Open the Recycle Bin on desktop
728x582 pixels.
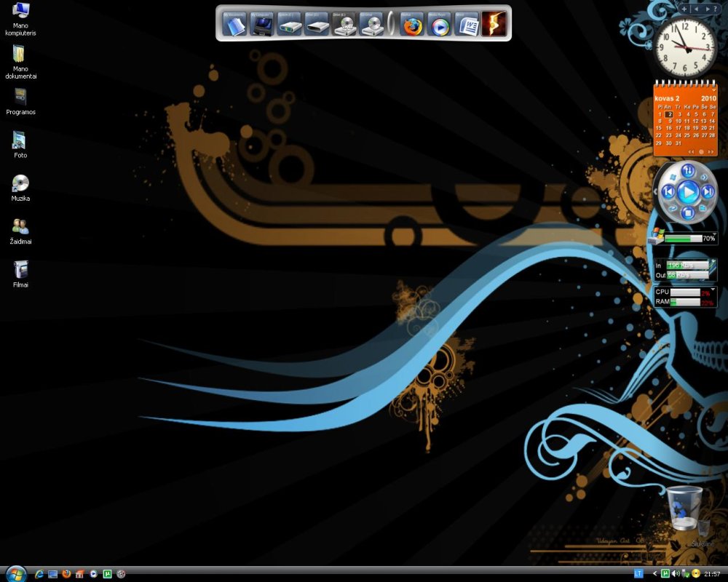685,509
